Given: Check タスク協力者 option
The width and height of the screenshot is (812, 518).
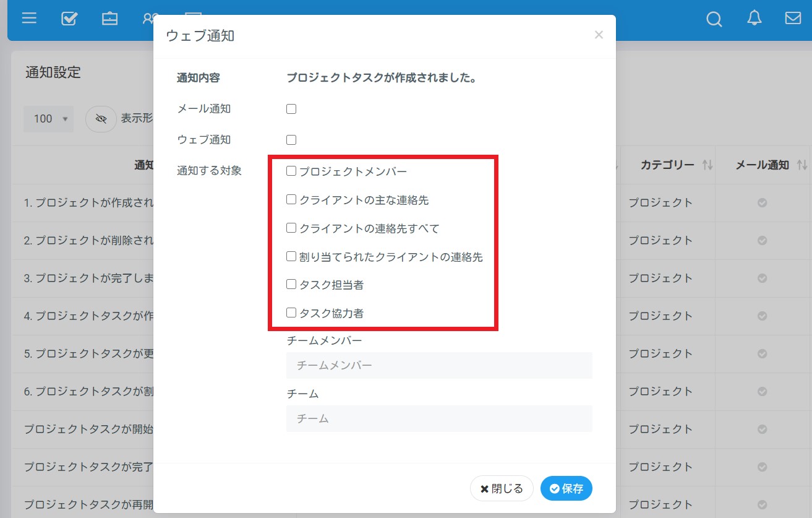Looking at the screenshot, I should [x=291, y=313].
